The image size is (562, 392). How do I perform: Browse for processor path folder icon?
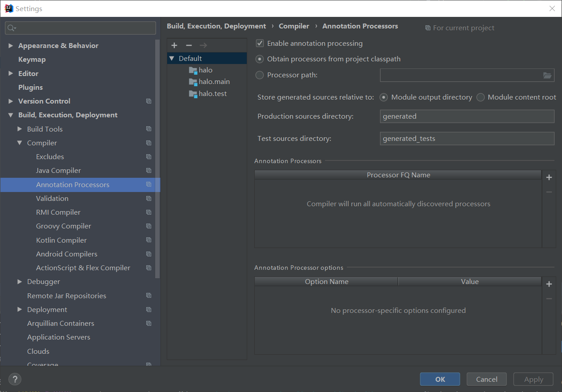tap(547, 76)
